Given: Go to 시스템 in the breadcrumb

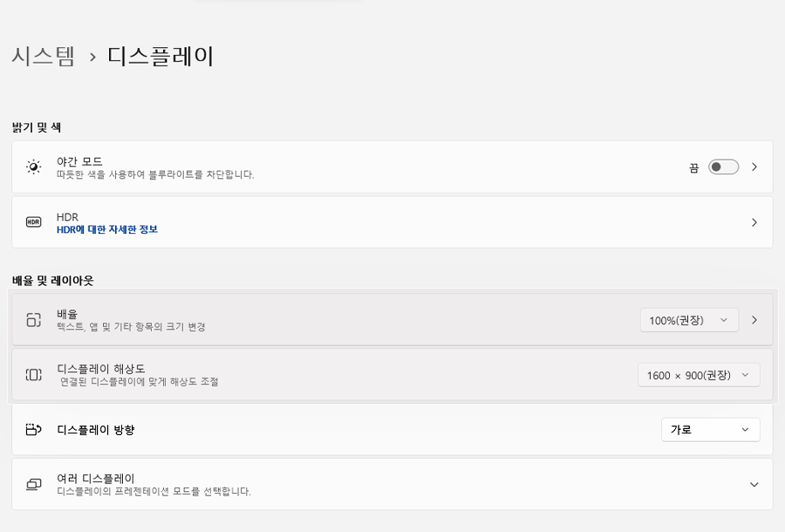Looking at the screenshot, I should pyautogui.click(x=44, y=56).
